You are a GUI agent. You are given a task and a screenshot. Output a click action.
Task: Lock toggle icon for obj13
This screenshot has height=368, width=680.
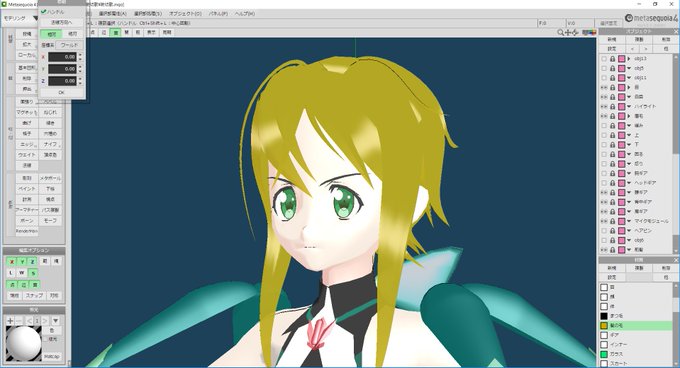(x=612, y=59)
